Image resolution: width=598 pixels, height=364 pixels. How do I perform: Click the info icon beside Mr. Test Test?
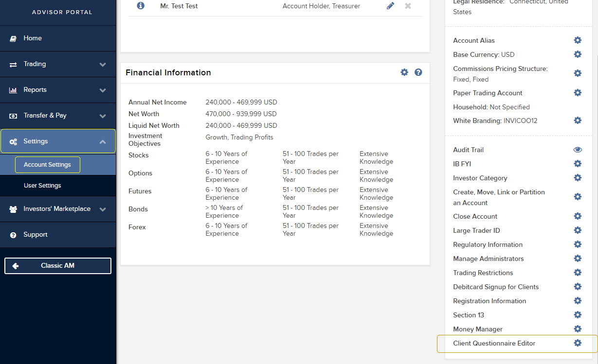click(x=141, y=6)
